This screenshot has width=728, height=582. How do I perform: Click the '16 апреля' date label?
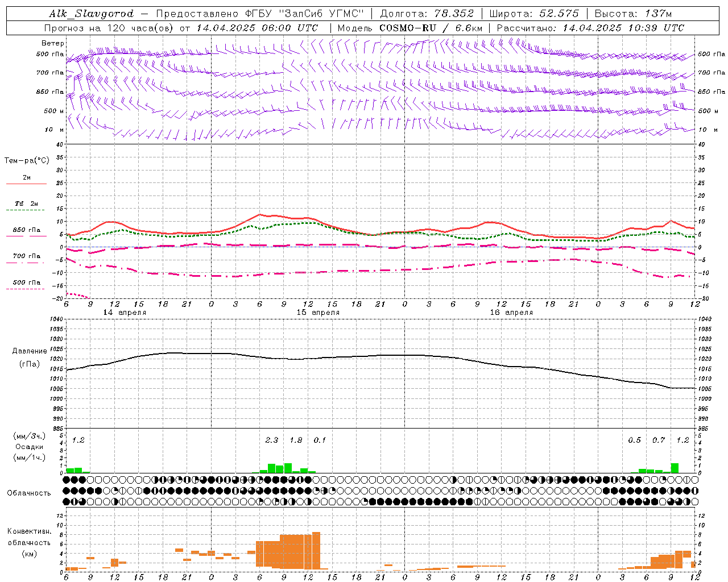coord(511,313)
